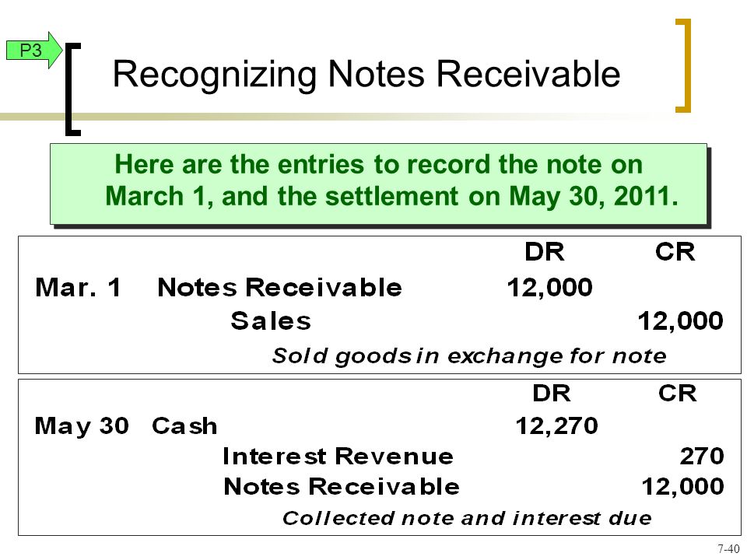Click the CR header in second table
This screenshot has height=560, width=747.
[x=678, y=394]
